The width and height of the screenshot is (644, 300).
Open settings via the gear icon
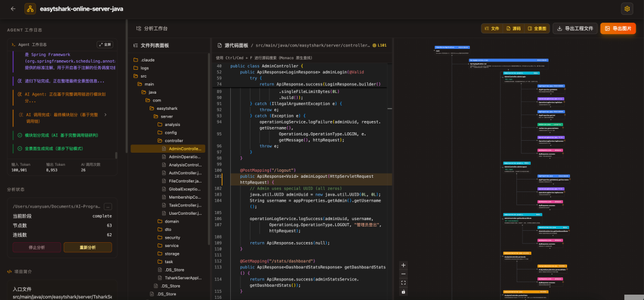click(x=626, y=9)
